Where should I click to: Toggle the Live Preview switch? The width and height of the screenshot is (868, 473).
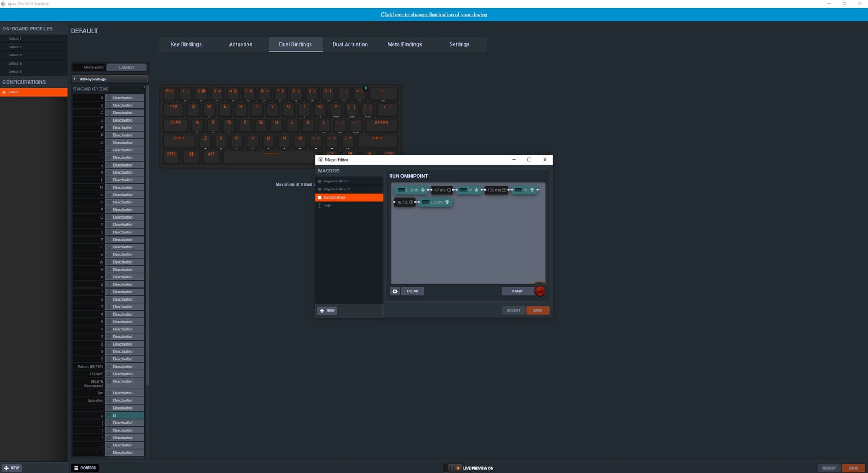click(452, 468)
